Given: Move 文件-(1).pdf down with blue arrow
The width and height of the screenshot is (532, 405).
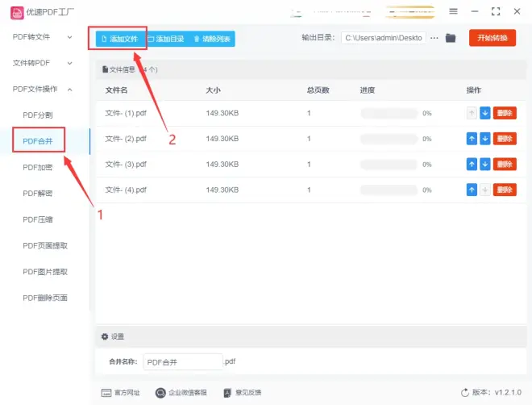Looking at the screenshot, I should pos(485,113).
